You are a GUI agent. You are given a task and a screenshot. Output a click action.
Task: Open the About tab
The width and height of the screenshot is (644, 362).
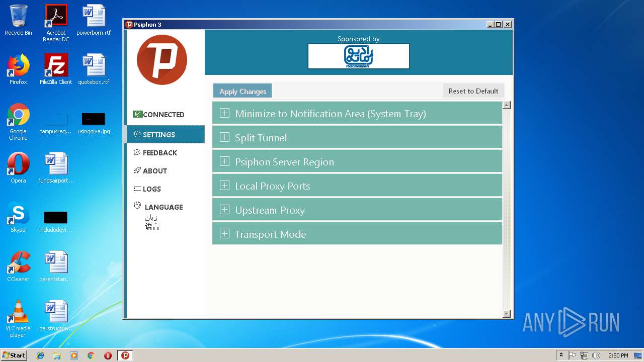tap(166, 170)
